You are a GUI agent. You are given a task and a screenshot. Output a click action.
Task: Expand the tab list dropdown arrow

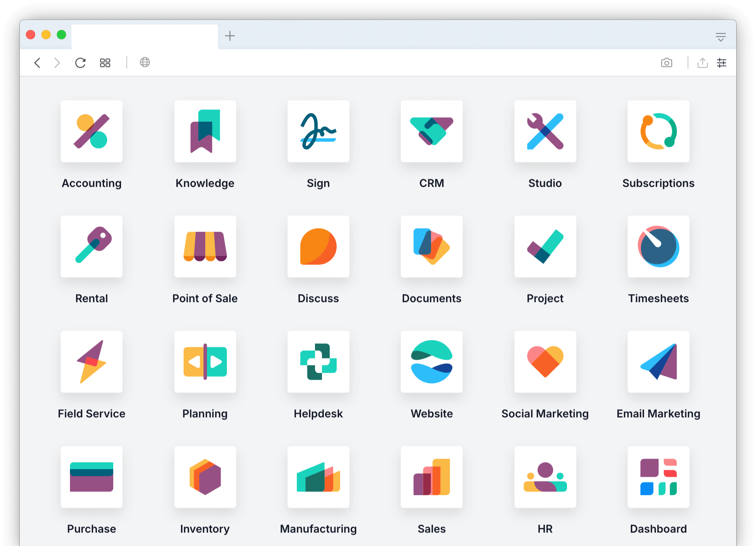pos(720,37)
